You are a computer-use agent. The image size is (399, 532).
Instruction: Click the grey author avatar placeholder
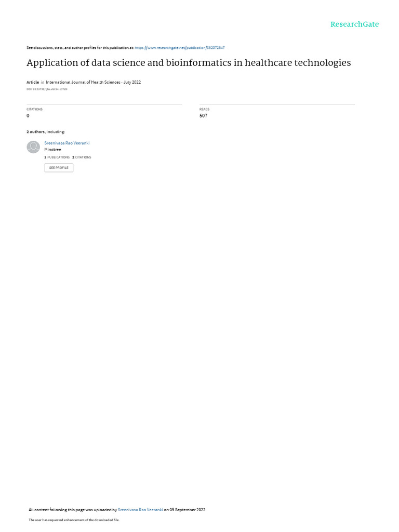click(x=33, y=147)
